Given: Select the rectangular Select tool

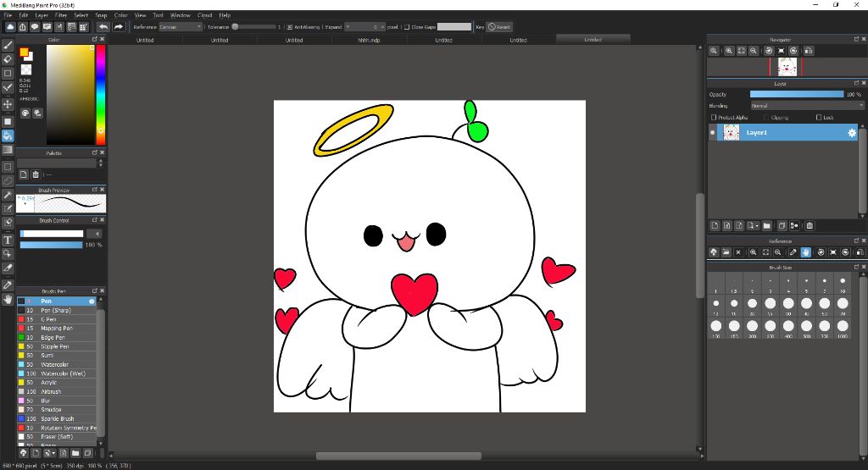Looking at the screenshot, I should point(8,167).
